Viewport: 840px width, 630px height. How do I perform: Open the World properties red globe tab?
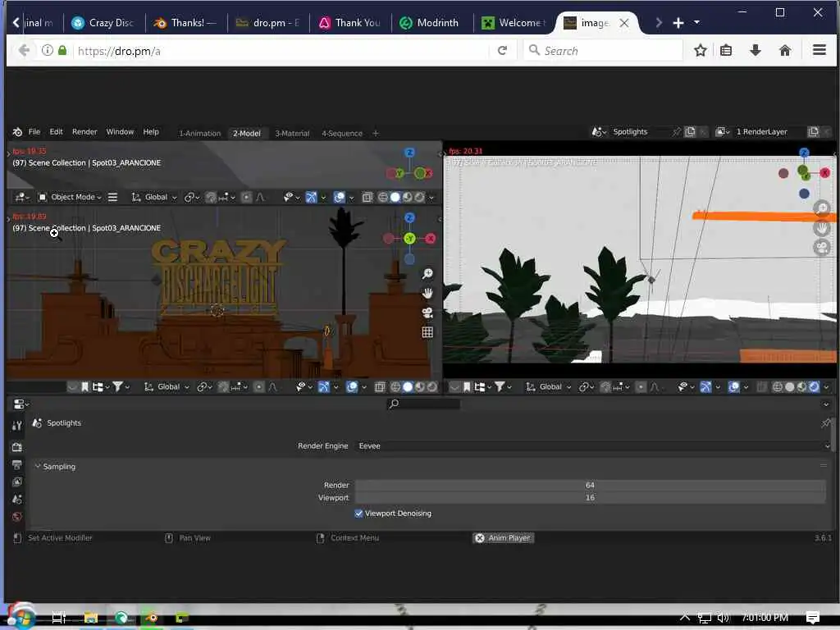coord(16,517)
